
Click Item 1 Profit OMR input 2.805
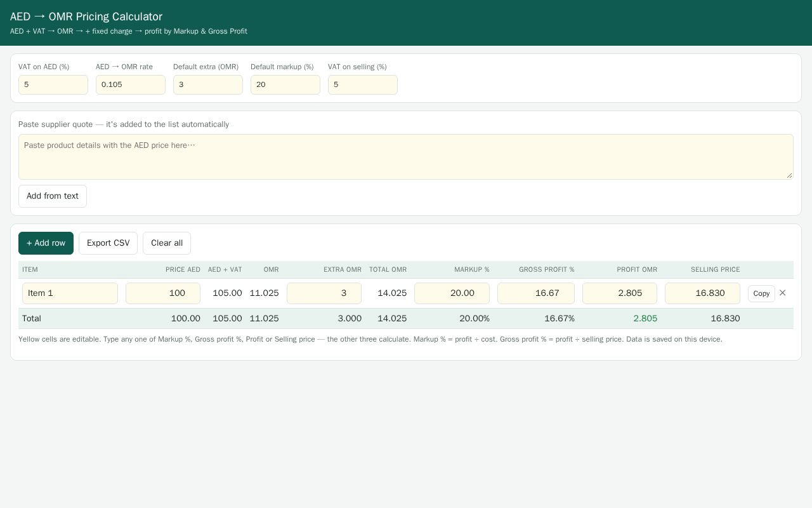point(620,293)
